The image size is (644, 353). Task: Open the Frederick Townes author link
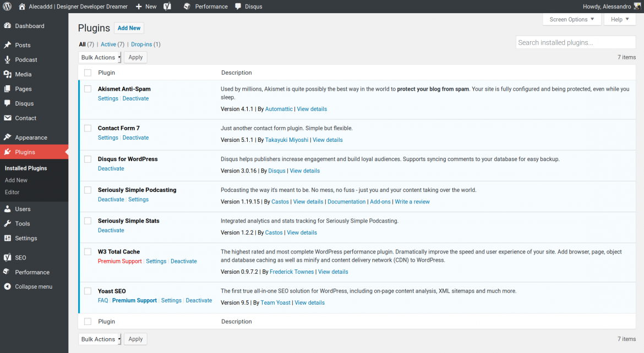click(292, 272)
